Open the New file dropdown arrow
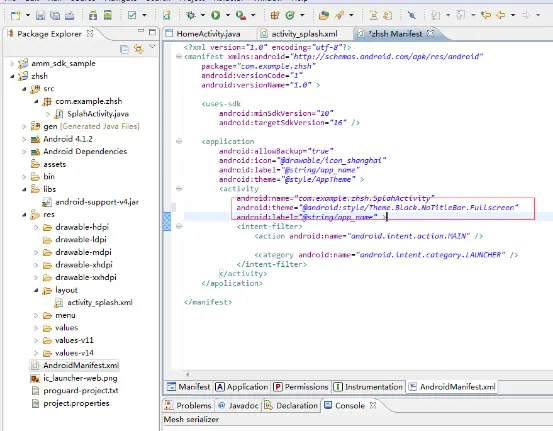The image size is (553, 431). click(28, 15)
